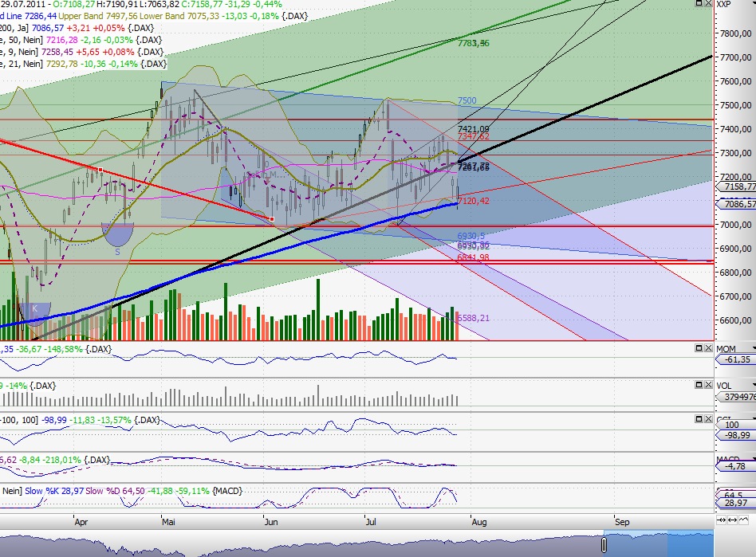Maximize the VOL indicator pane
The height and width of the screenshot is (557, 756).
coord(699,385)
